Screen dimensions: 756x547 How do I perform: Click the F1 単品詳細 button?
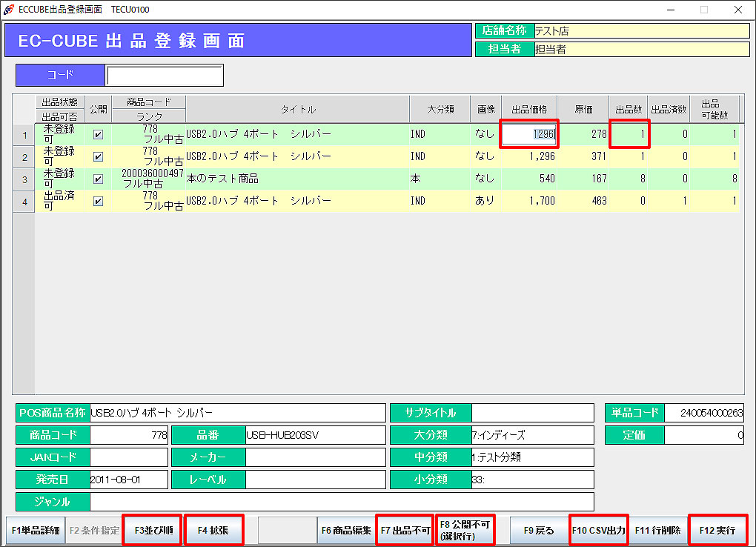click(35, 531)
